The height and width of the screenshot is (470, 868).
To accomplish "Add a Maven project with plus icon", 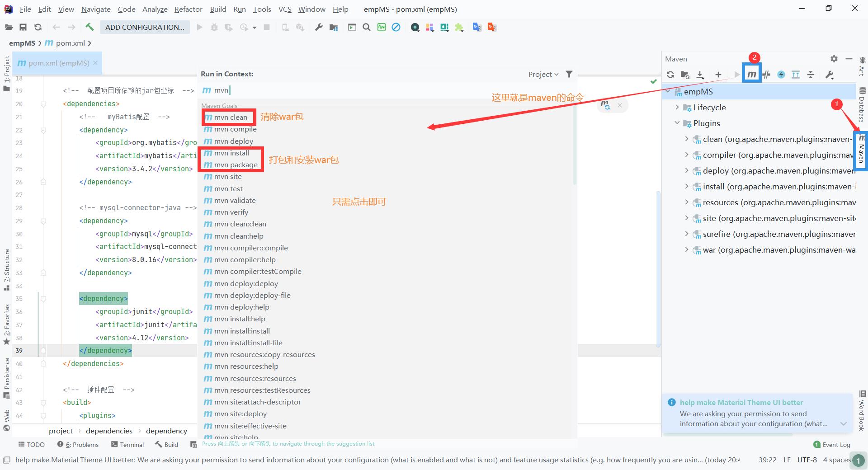I will point(718,75).
